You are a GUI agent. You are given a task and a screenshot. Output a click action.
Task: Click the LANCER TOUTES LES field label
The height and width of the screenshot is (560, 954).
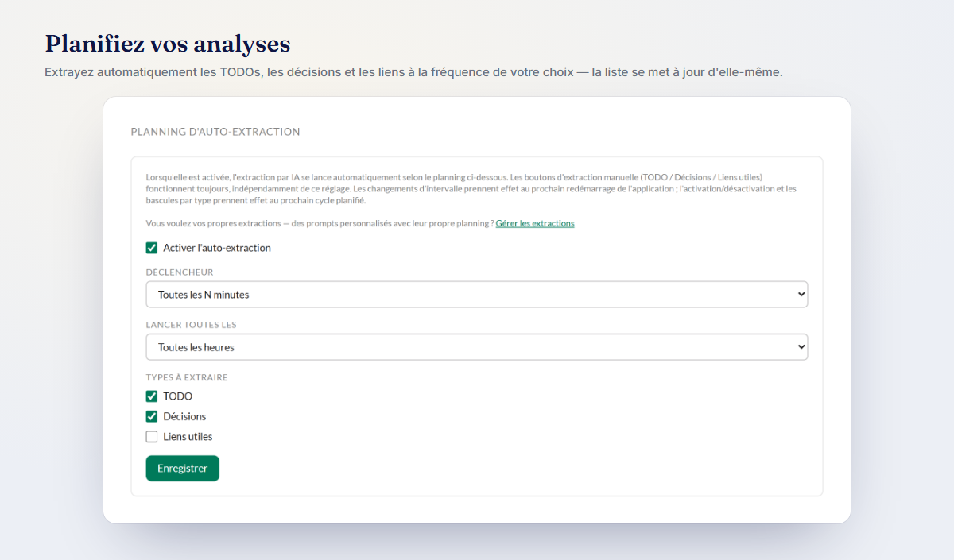192,325
